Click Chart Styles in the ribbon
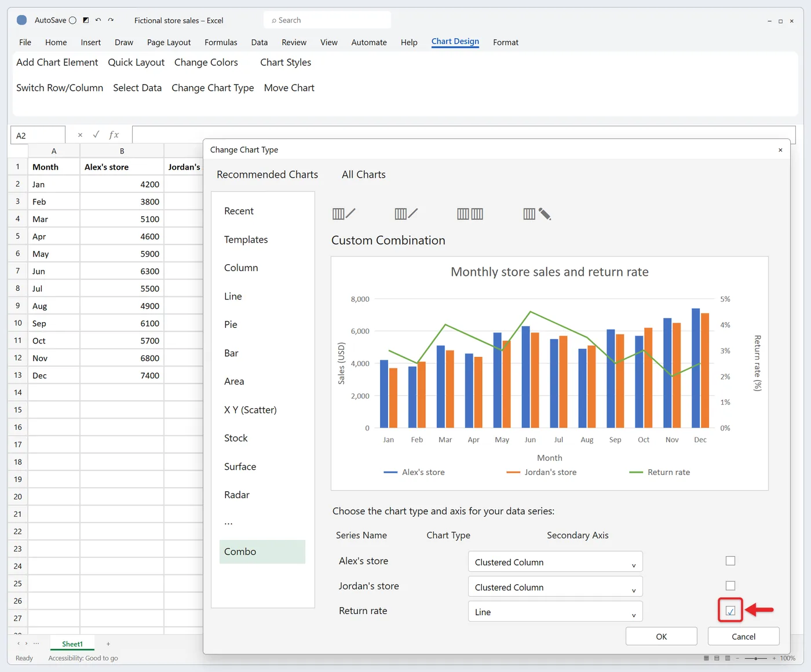This screenshot has width=811, height=672. (286, 63)
